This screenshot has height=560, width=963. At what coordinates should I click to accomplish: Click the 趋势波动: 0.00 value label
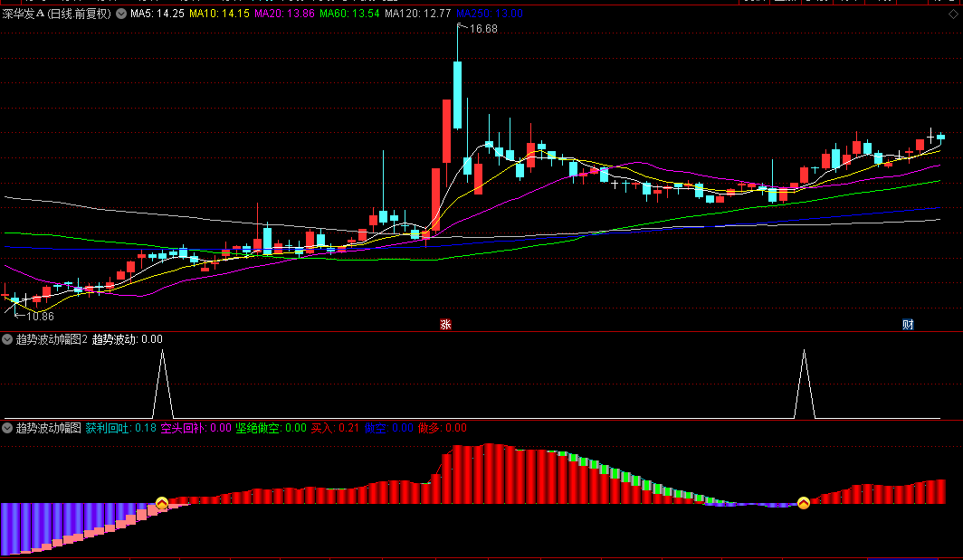[127, 339]
